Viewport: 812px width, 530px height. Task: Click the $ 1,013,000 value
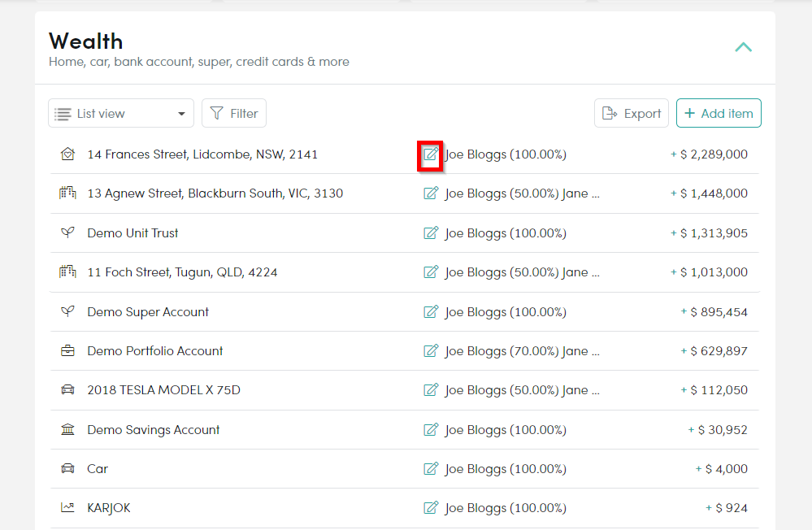714,272
